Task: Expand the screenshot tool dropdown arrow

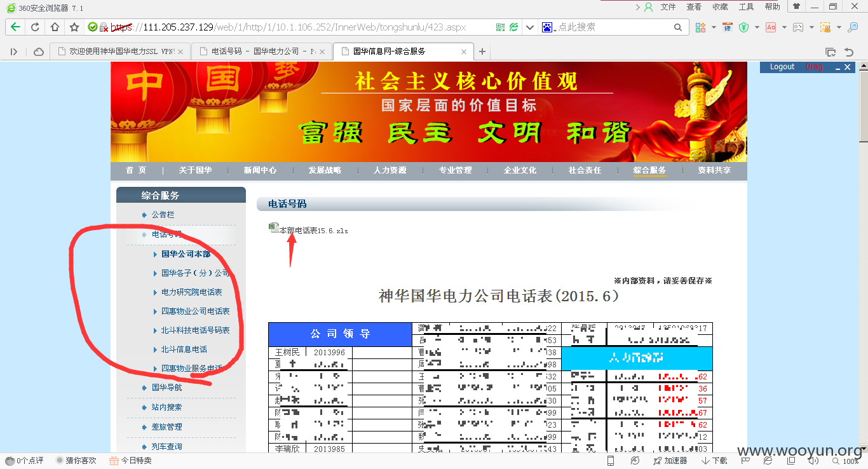Action: pos(839,27)
